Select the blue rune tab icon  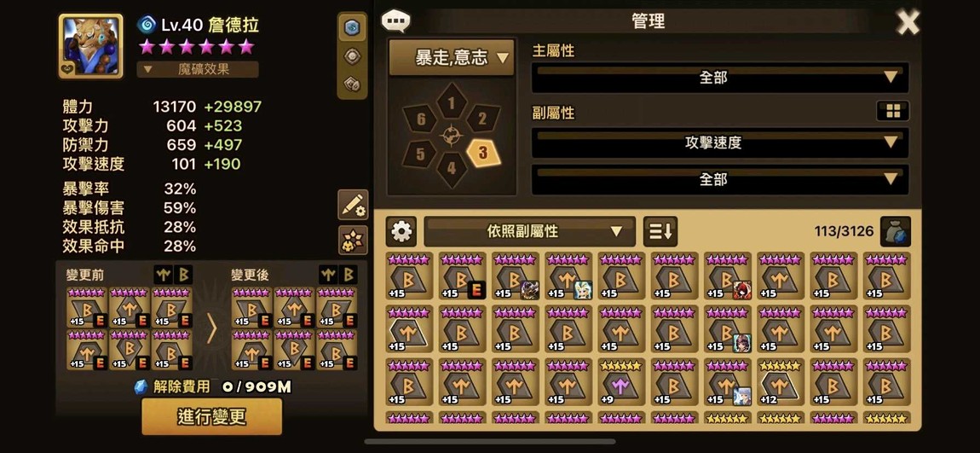[x=353, y=27]
